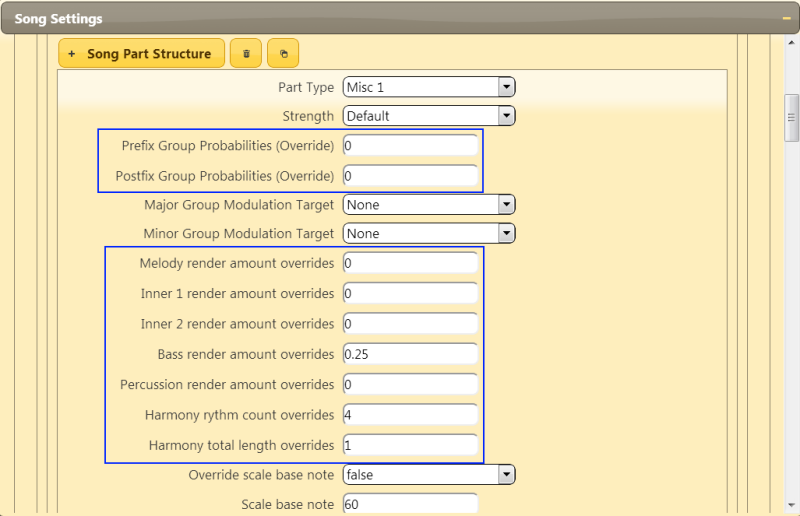Expand Major Group Modulation Target dropdown

click(x=429, y=205)
